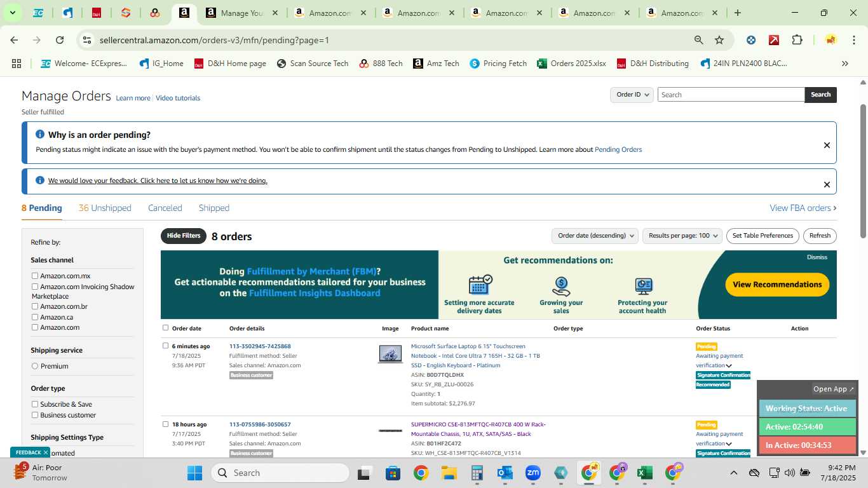Open the browser tab search dropdown
This screenshot has width=868, height=488.
point(12,13)
